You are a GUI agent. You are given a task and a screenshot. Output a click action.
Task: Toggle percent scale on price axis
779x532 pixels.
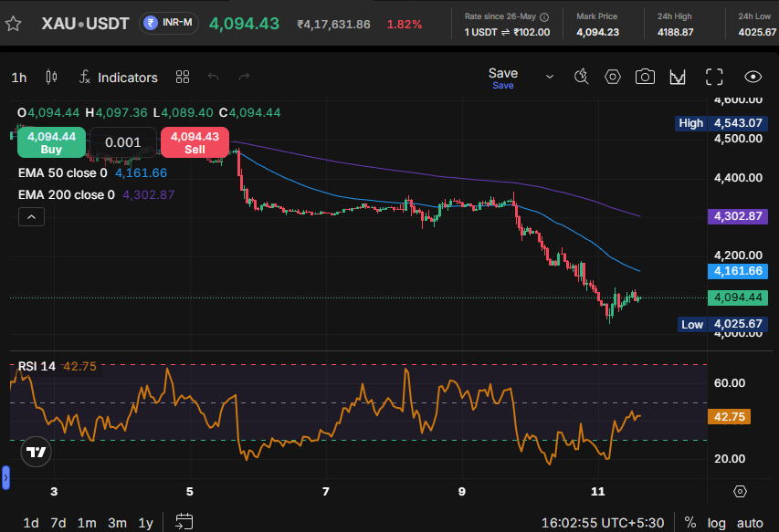point(690,522)
